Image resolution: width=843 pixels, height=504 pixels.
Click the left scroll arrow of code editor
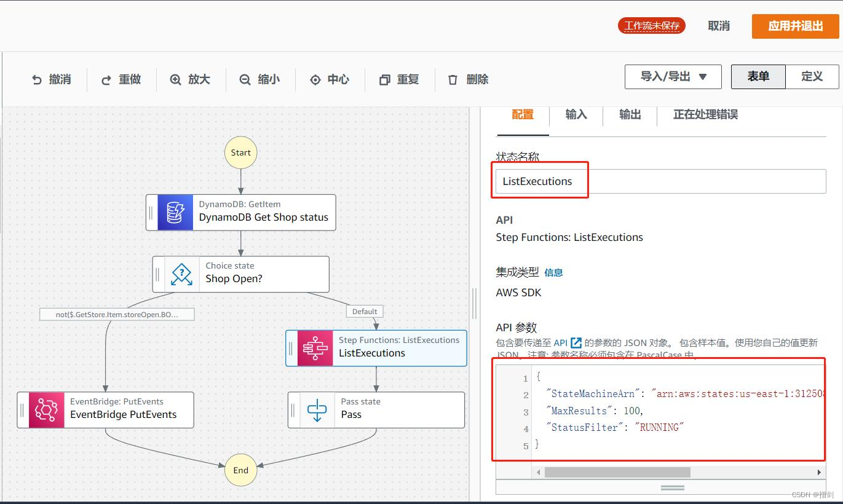click(539, 473)
